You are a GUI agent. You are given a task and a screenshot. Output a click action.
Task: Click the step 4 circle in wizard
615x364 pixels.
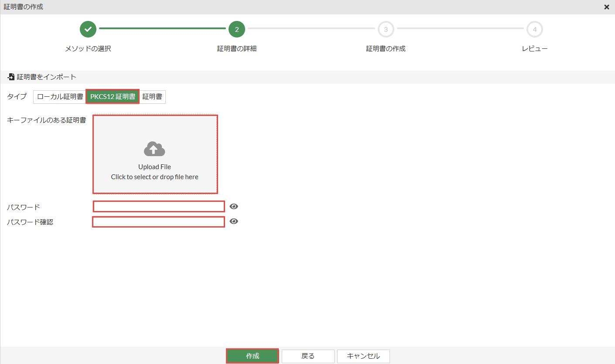pyautogui.click(x=534, y=29)
